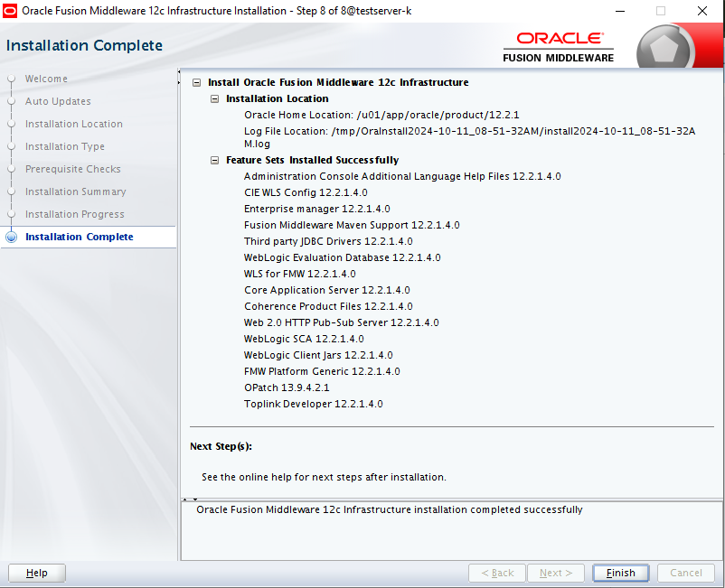This screenshot has width=725, height=588.
Task: Select the Installation Type step
Action: point(65,146)
